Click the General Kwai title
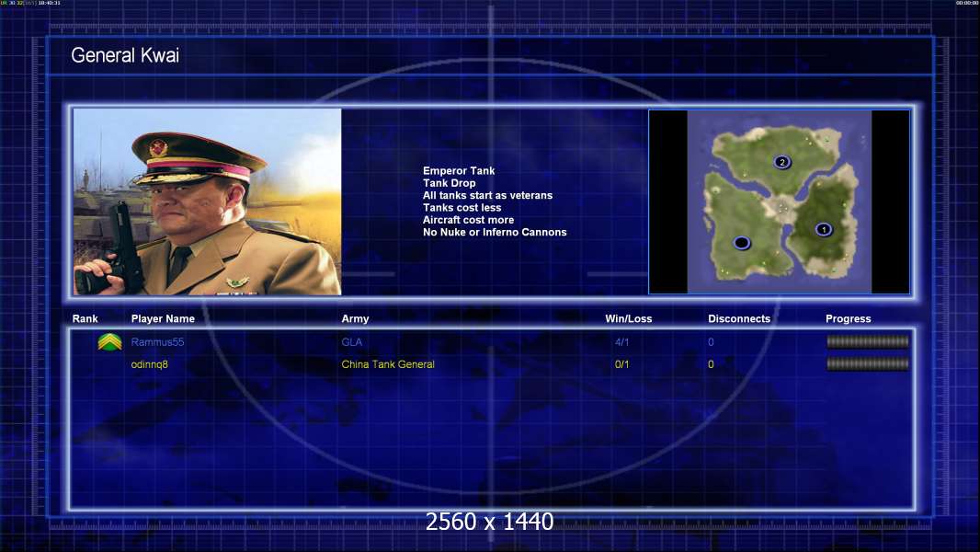This screenshot has height=552, width=980. 125,55
